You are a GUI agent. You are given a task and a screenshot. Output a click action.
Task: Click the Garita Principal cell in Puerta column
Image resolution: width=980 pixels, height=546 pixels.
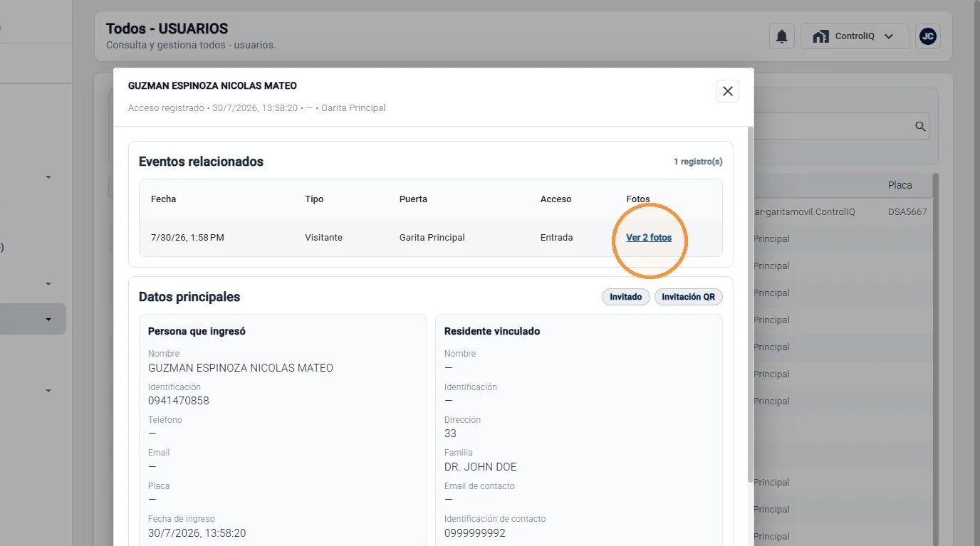point(432,238)
